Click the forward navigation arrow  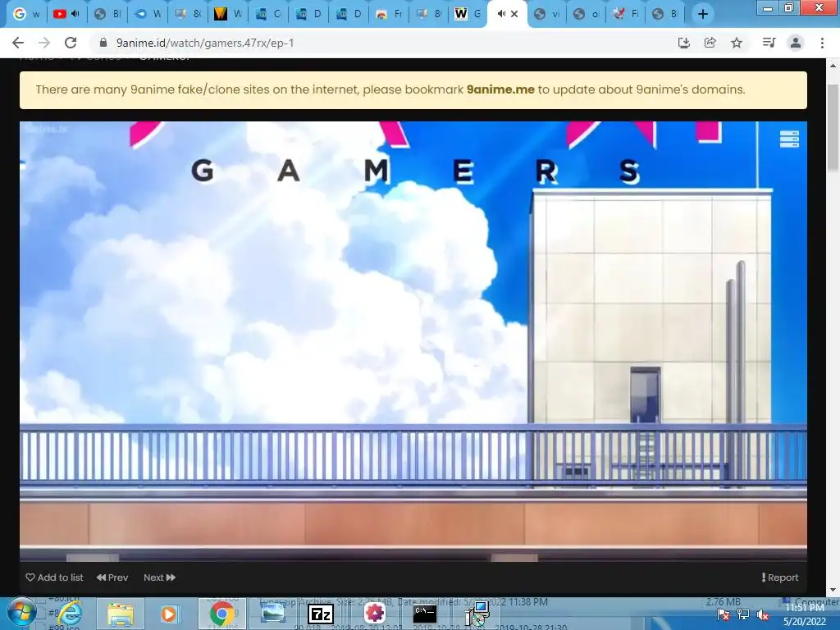click(x=44, y=43)
